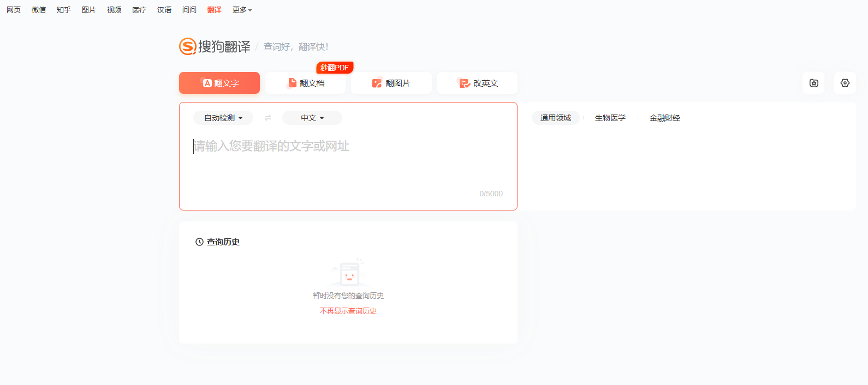
Task: Go to 网页 in top navigation
Action: (14, 10)
